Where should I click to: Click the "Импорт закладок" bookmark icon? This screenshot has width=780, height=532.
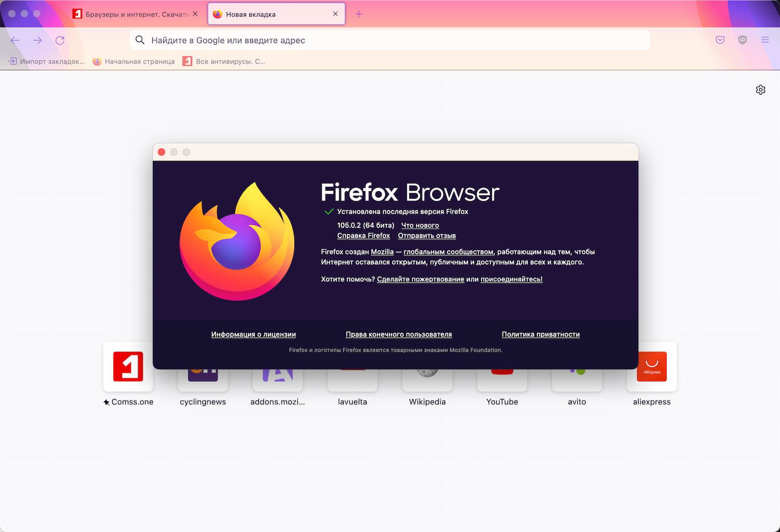coord(12,61)
